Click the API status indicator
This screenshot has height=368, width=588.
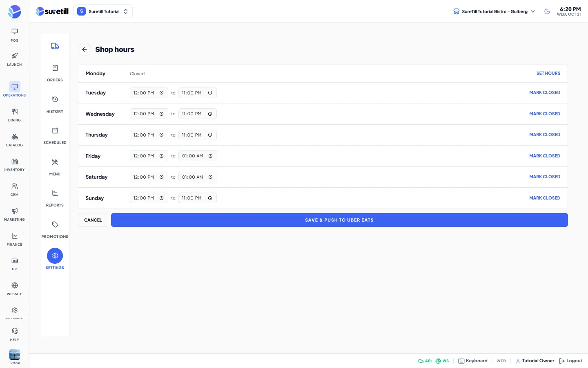click(425, 361)
